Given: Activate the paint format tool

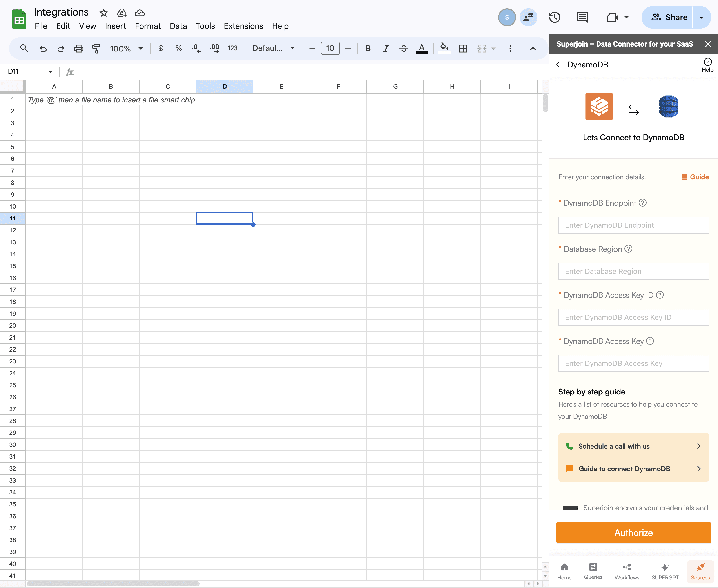Looking at the screenshot, I should click(96, 48).
